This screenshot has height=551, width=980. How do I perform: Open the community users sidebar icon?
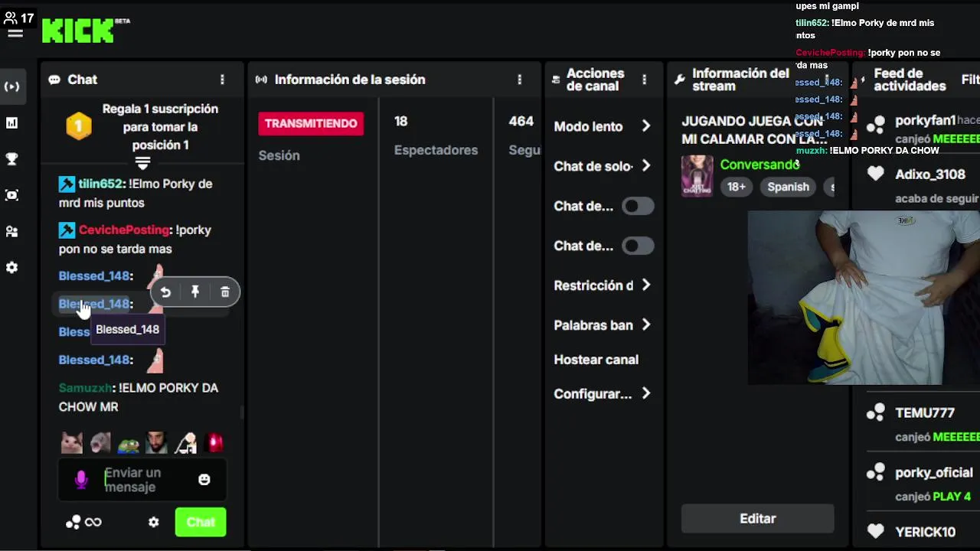11,231
